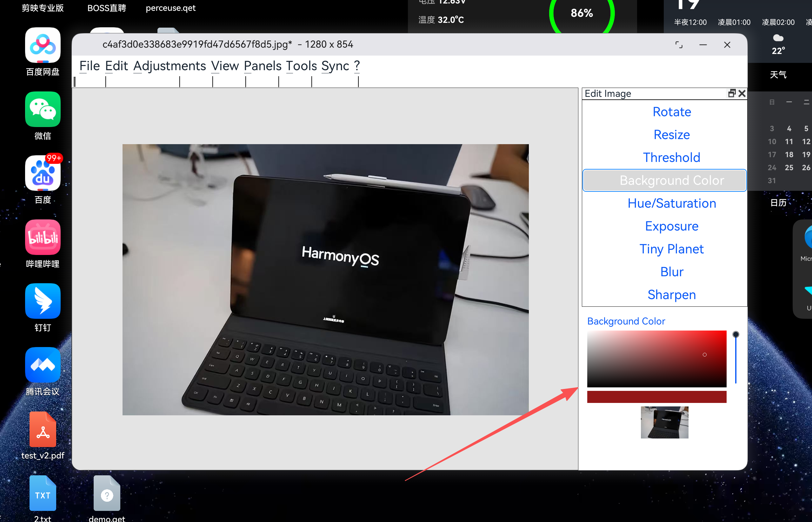Click the HarmonyOS tablet photo in the viewer
The image size is (812, 522).
[x=325, y=280]
